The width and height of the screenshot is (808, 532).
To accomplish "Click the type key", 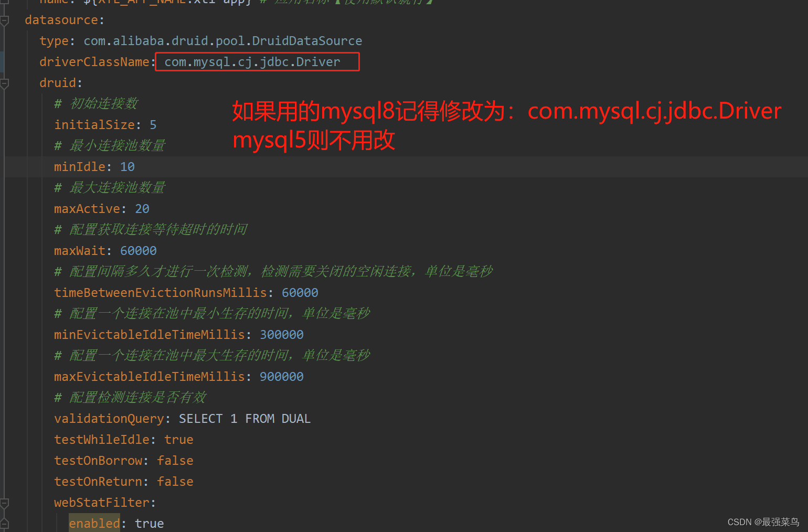I will 54,41.
